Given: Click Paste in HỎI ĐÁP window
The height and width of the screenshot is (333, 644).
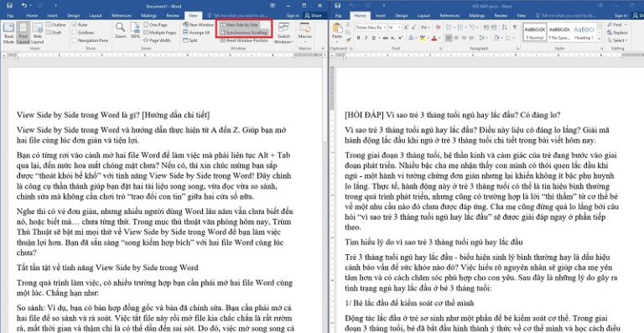Looking at the screenshot, I should [337, 32].
